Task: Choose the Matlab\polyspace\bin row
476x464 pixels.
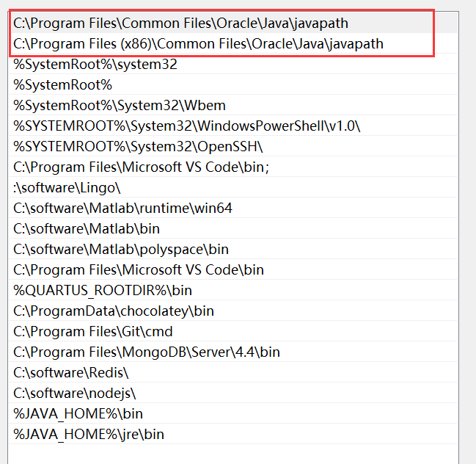Action: 233,249
